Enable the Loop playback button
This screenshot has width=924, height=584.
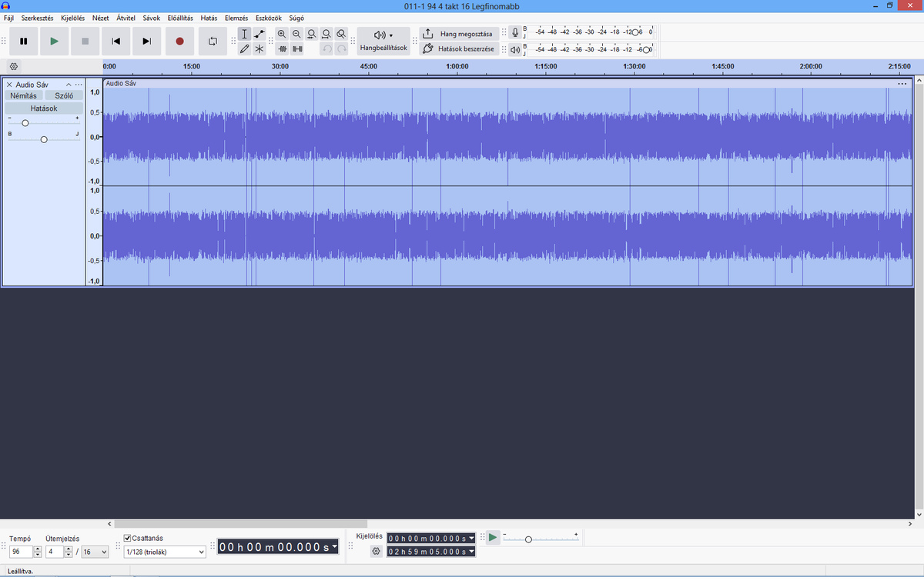(213, 42)
